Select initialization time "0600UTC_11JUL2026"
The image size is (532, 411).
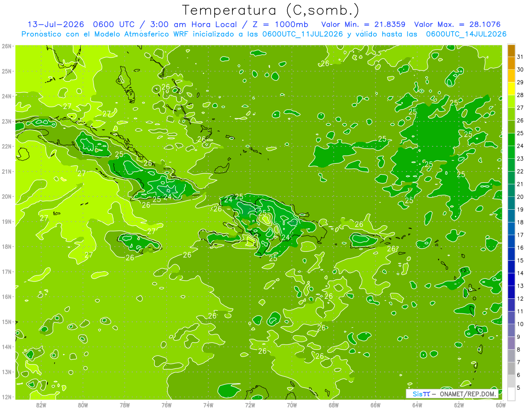point(303,34)
